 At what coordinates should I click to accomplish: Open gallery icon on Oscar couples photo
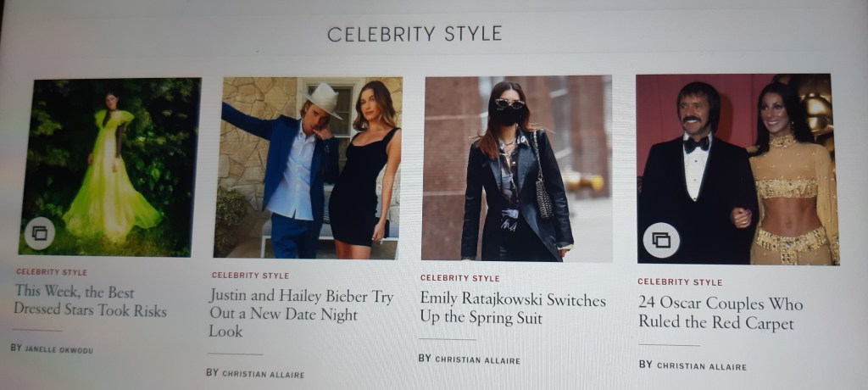click(661, 241)
